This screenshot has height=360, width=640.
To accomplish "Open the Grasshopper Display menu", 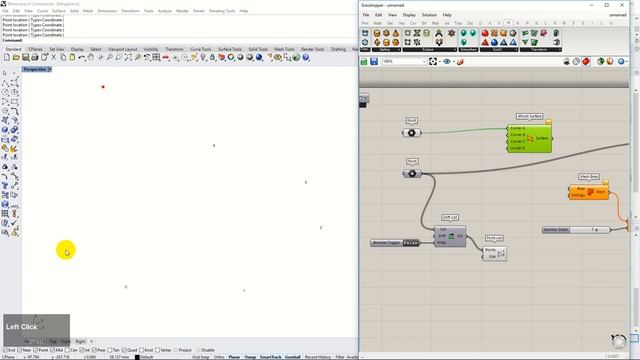I will (409, 15).
